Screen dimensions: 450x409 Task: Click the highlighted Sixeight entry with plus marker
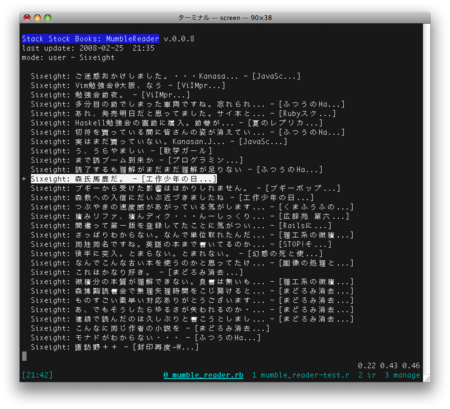[x=124, y=179]
